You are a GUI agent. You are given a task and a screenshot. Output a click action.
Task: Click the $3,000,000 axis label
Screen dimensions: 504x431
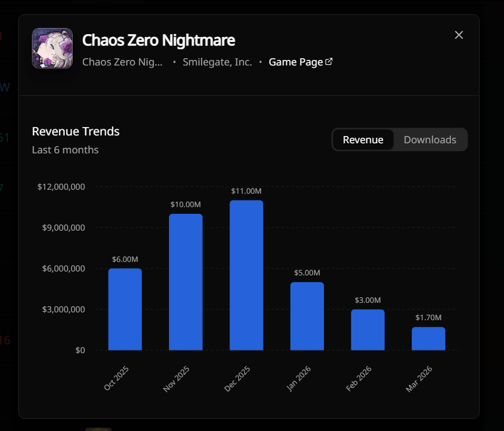[64, 310]
